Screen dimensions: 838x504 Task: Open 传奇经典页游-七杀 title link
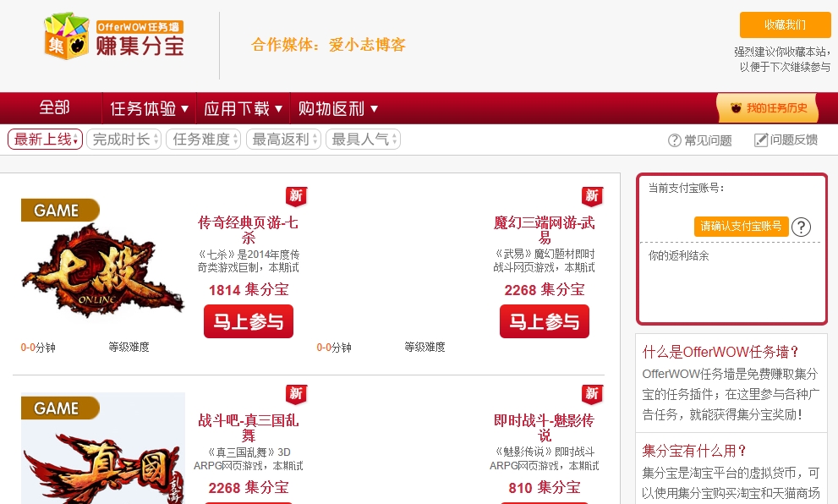[x=249, y=230]
